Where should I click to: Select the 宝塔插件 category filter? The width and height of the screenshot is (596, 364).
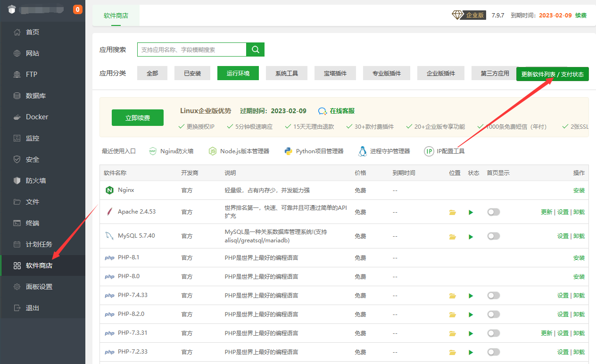pos(335,73)
